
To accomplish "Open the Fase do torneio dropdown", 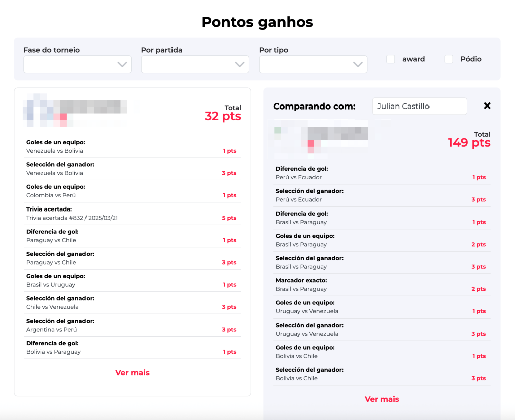I will 77,64.
